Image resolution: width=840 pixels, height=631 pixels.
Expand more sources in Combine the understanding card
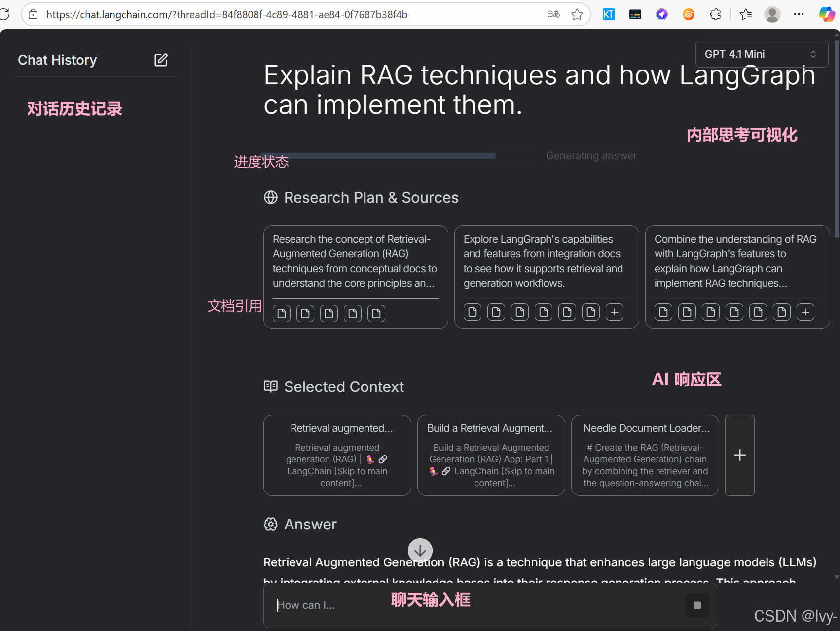pyautogui.click(x=805, y=312)
